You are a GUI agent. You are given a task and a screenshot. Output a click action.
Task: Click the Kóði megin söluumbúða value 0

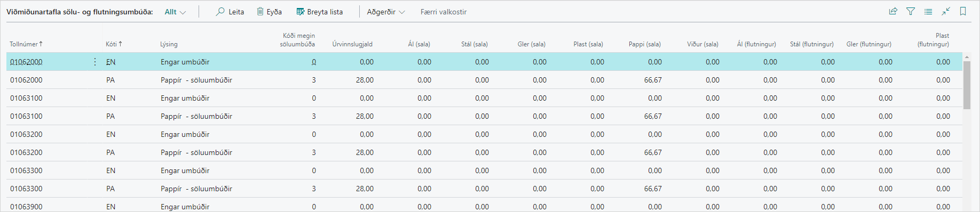[x=314, y=62]
